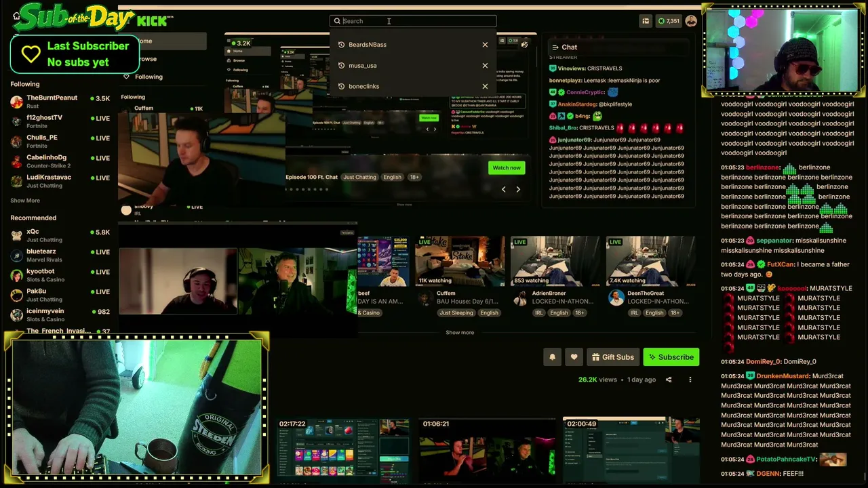Click IRL tag on DeenTheGreat card
The width and height of the screenshot is (868, 488).
634,313
